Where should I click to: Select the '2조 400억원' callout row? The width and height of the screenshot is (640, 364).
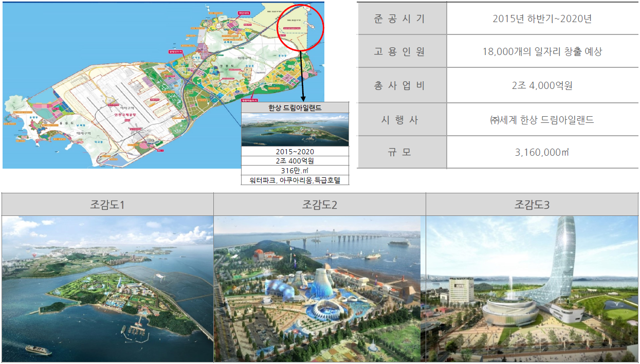(295, 161)
